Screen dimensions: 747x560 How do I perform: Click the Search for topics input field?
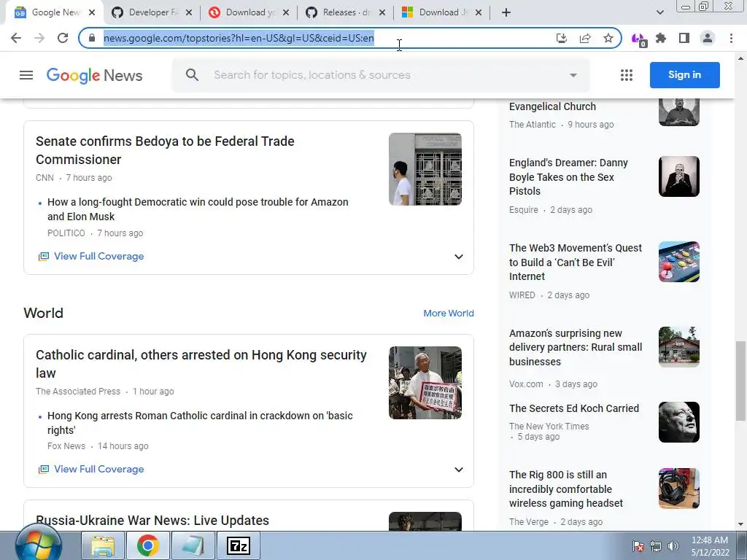coord(311,75)
